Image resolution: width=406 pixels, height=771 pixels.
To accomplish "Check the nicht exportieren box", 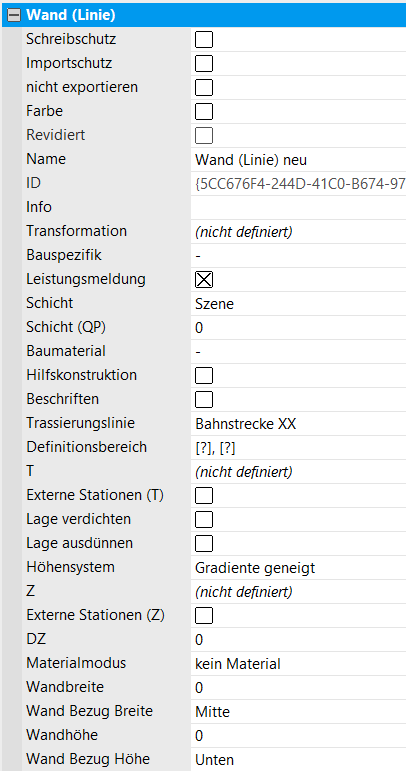I will 204,88.
